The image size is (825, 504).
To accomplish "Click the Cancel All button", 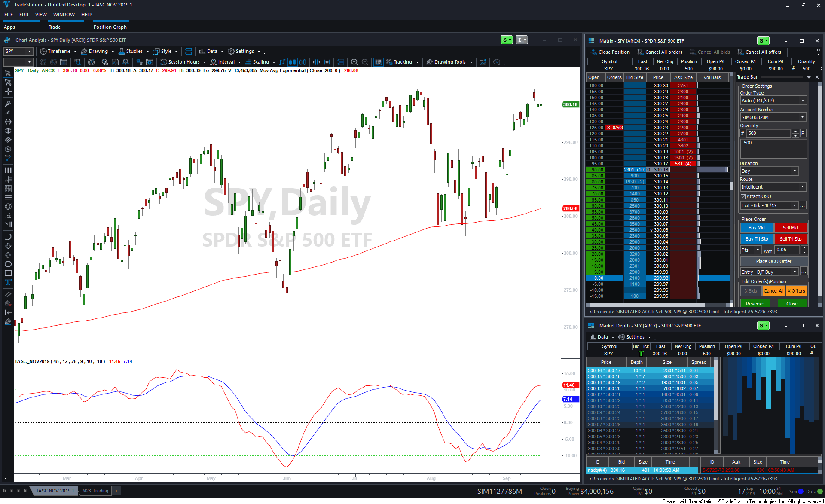I will (773, 291).
